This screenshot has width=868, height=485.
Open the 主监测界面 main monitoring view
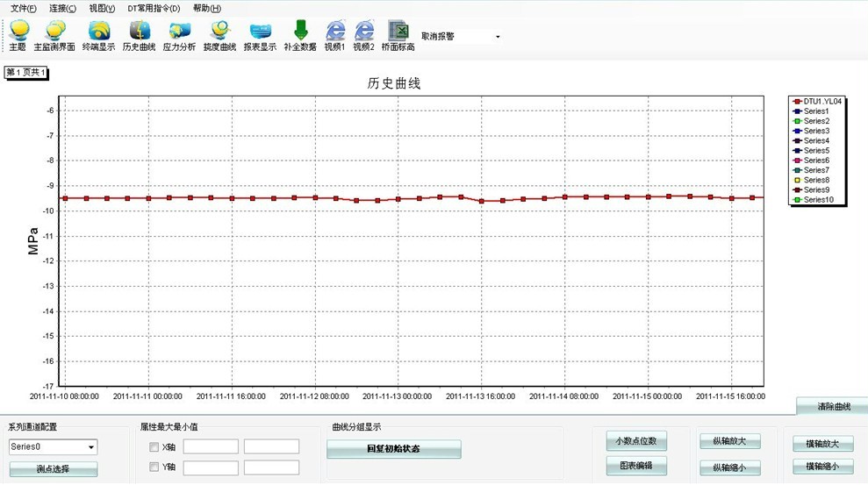pos(54,35)
